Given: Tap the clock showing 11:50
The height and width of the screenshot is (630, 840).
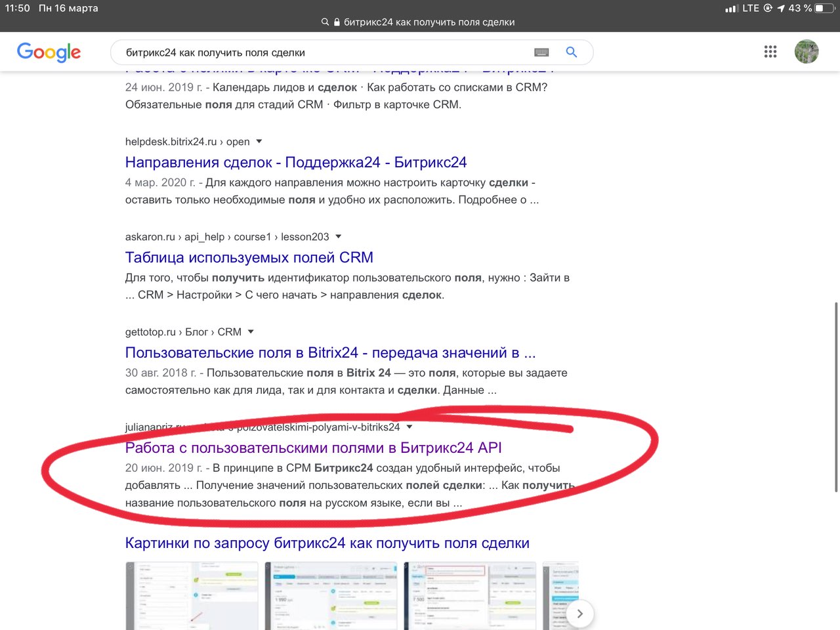Looking at the screenshot, I should 18,8.
